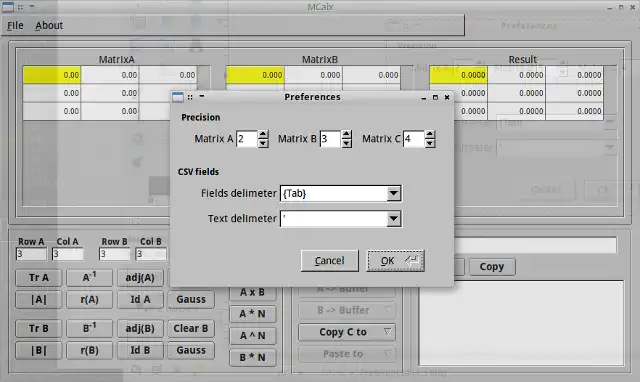This screenshot has width=640, height=382.
Task: Cancel the Preferences dialog
Action: 329,261
